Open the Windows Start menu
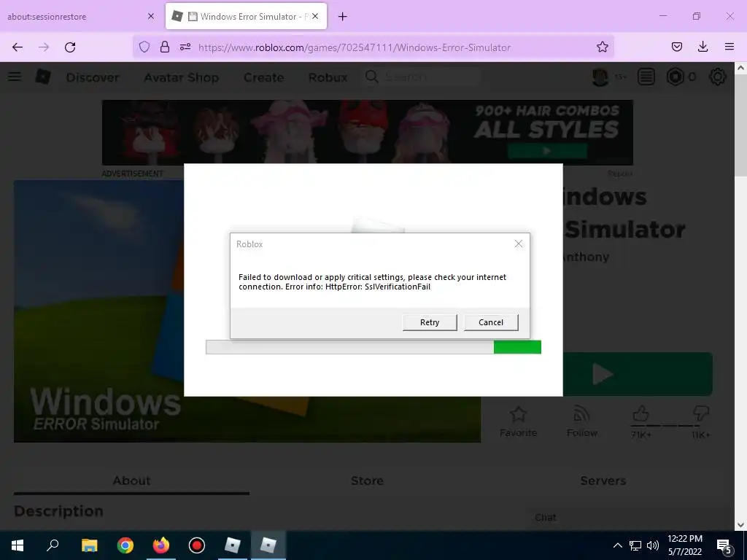The height and width of the screenshot is (560, 747). [18, 545]
